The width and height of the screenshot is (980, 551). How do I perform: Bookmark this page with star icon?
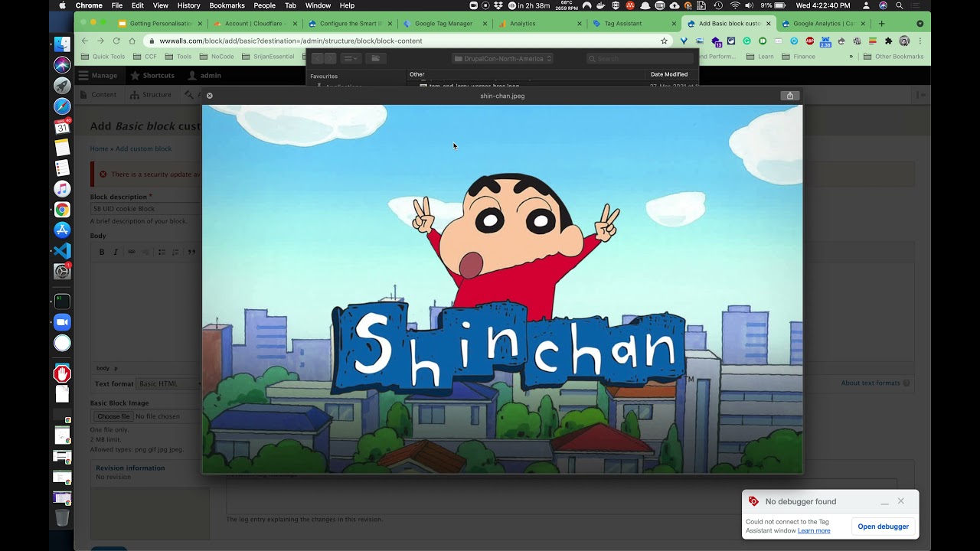coord(664,41)
